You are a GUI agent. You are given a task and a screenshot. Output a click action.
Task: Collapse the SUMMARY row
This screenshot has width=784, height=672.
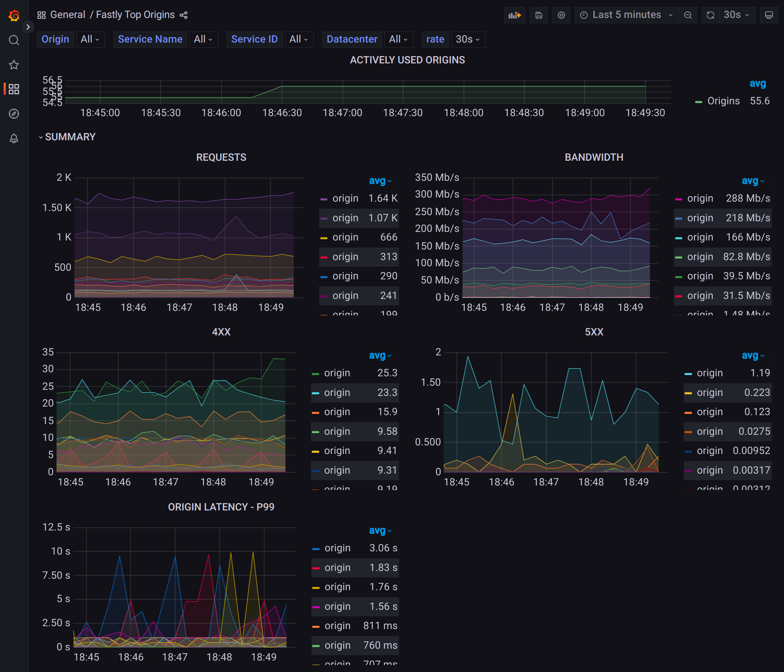tap(67, 137)
